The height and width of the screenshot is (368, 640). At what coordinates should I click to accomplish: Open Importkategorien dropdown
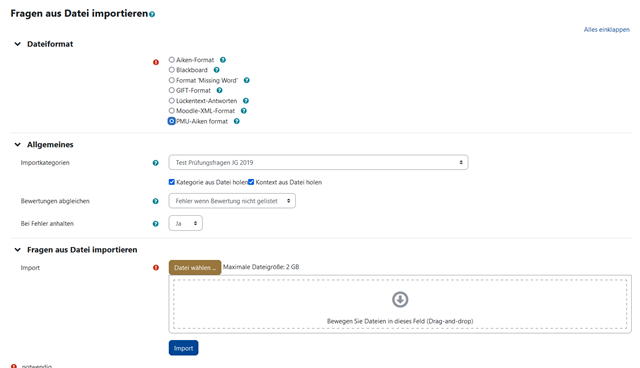click(x=318, y=162)
